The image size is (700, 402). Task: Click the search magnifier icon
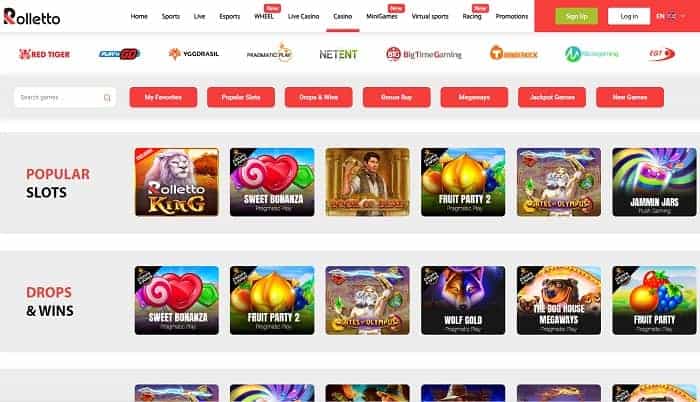pyautogui.click(x=107, y=98)
